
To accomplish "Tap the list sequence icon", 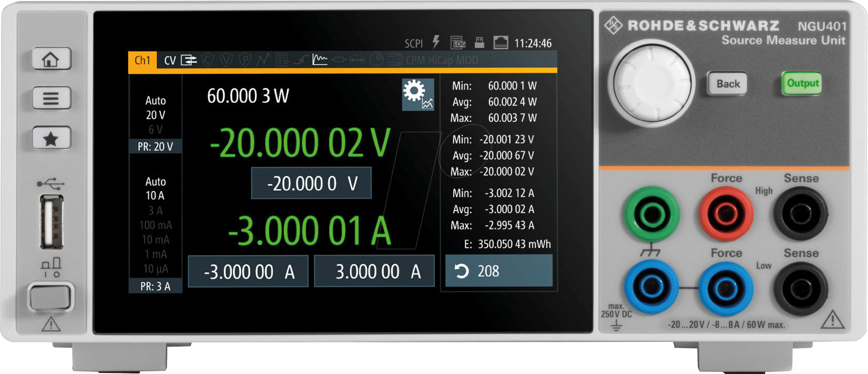I will [x=282, y=60].
